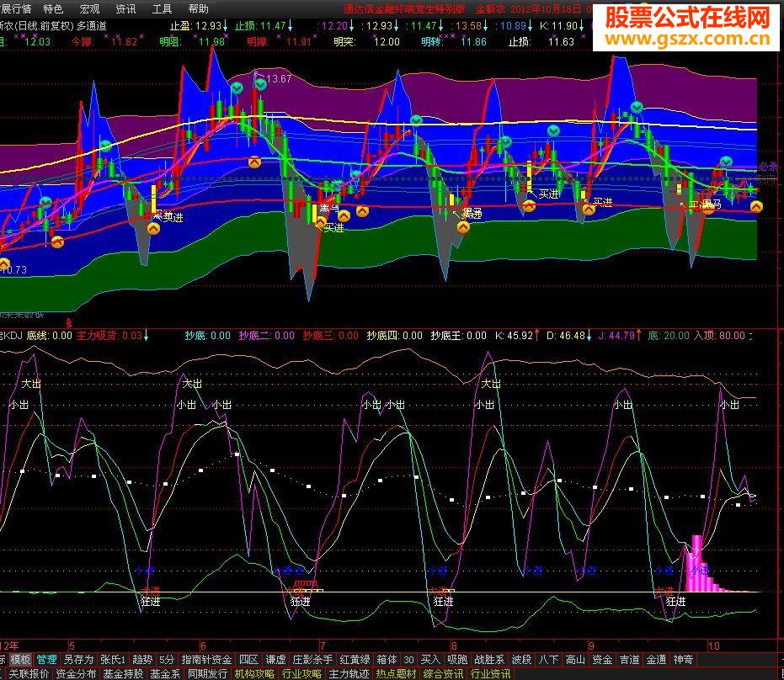
Task: Select the 模板 tab
Action: pyautogui.click(x=20, y=660)
